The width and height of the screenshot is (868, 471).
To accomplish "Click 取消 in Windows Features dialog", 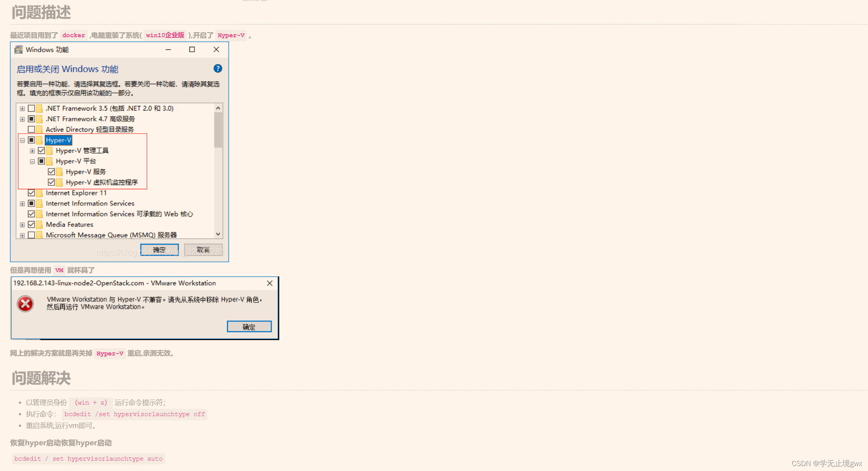I will click(x=203, y=250).
